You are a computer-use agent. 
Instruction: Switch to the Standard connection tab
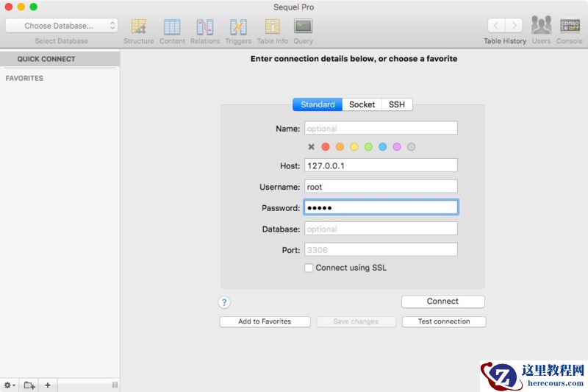[318, 104]
